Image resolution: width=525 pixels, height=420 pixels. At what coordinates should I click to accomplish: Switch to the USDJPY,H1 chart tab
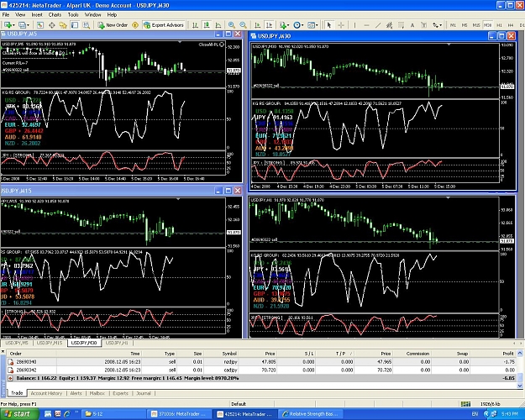pos(117,343)
